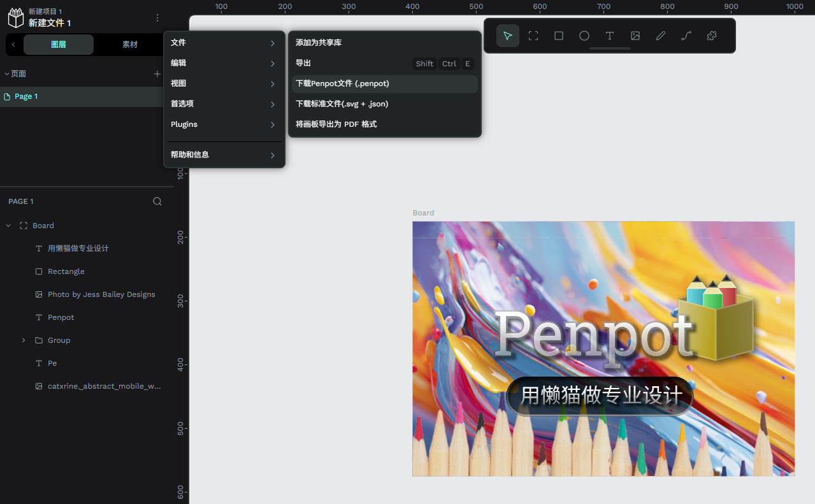Click text icon of Pe layer
The image size is (815, 504).
click(39, 363)
